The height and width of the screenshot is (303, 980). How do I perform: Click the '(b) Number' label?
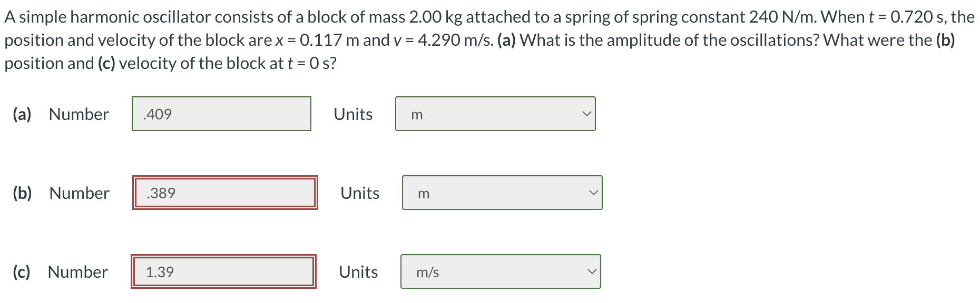tap(61, 193)
